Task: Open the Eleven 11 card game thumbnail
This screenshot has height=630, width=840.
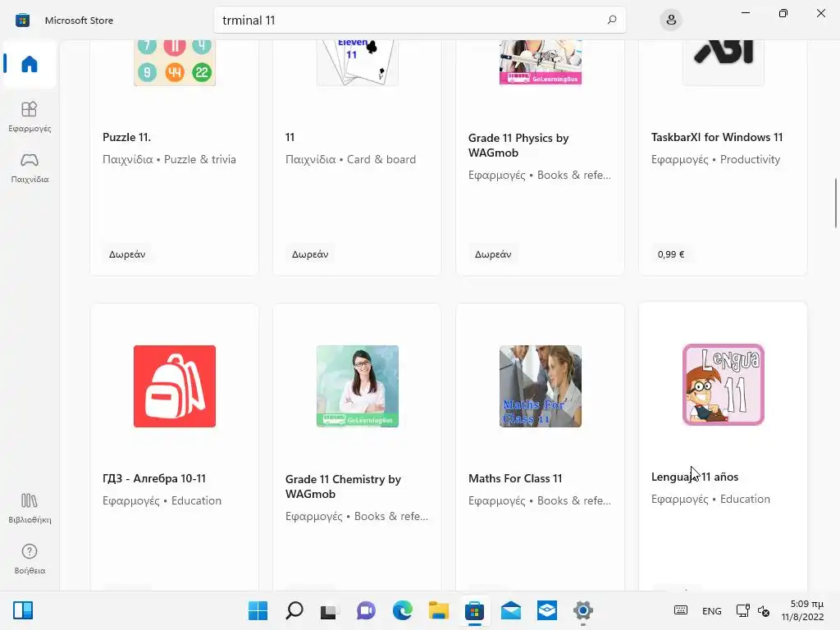Action: (x=358, y=62)
